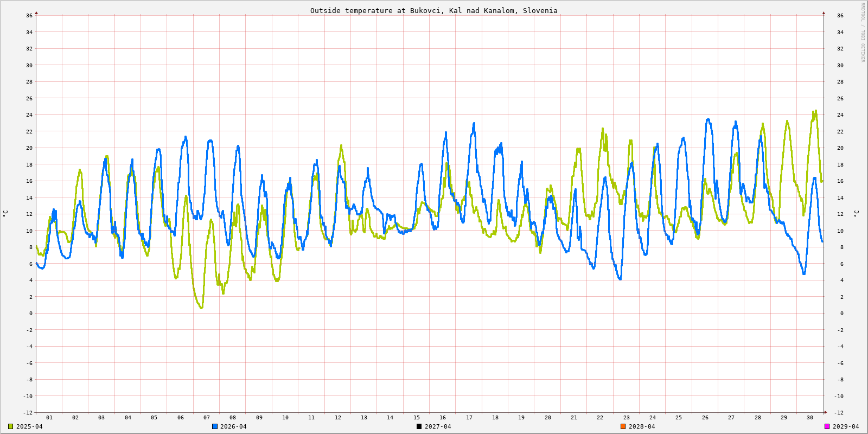
Task: Click the black 2027-04 legend swatch
Action: (x=419, y=426)
